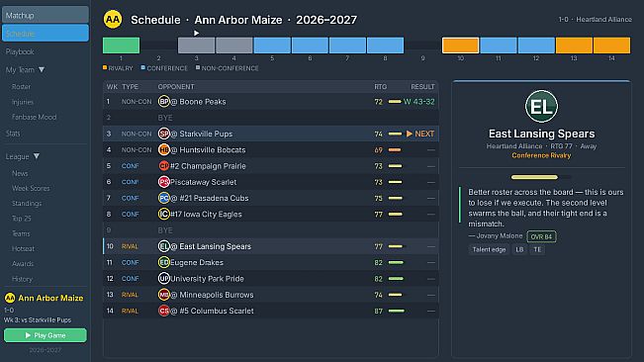Select week 1 green block in timeline
This screenshot has height=362, width=644.
[121, 45]
